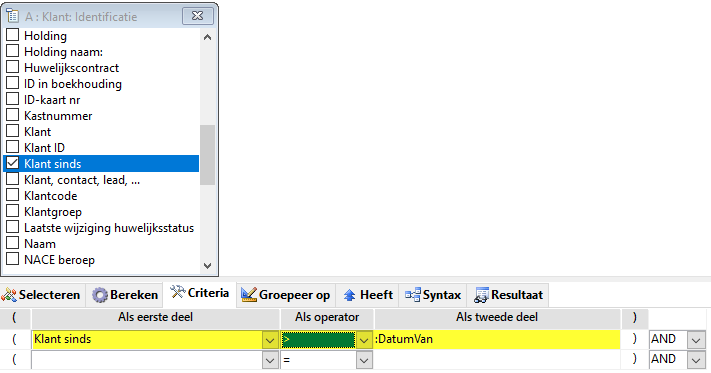Enable the Holding naam: checkbox
The width and height of the screenshot is (711, 373).
(x=13, y=51)
